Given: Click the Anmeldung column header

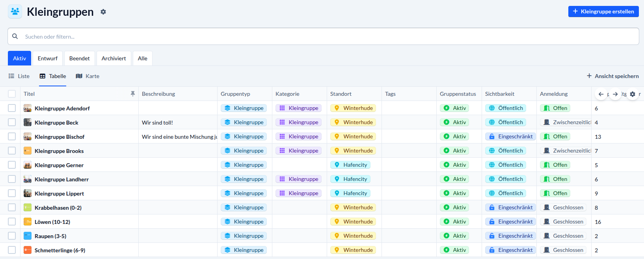Looking at the screenshot, I should pyautogui.click(x=554, y=94).
